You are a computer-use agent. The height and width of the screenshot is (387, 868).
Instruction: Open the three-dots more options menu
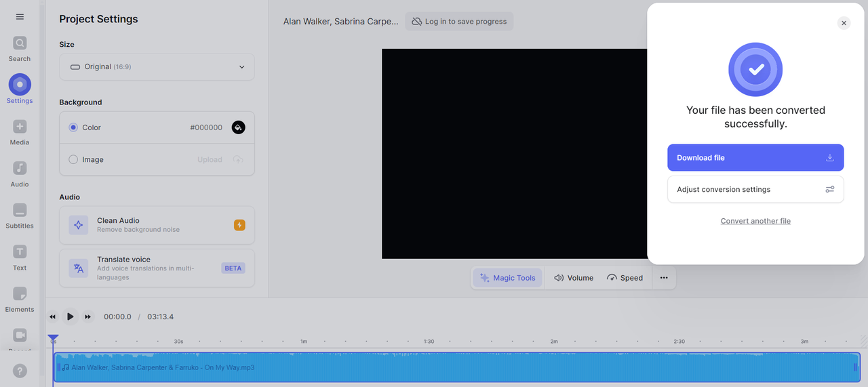(664, 278)
